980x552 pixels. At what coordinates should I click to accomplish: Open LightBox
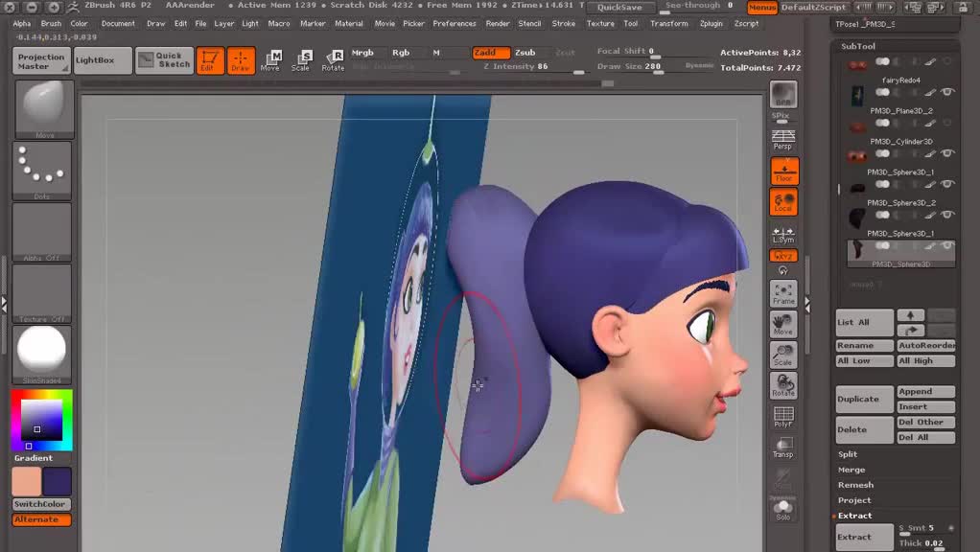pyautogui.click(x=103, y=60)
